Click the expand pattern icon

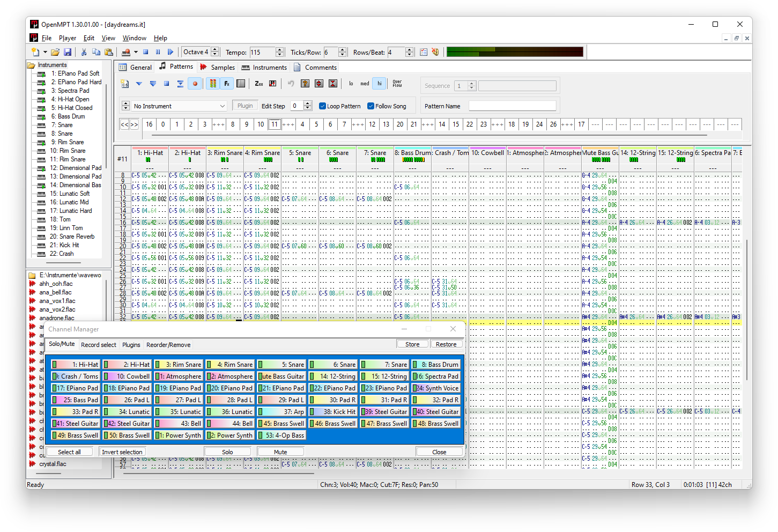(x=319, y=84)
